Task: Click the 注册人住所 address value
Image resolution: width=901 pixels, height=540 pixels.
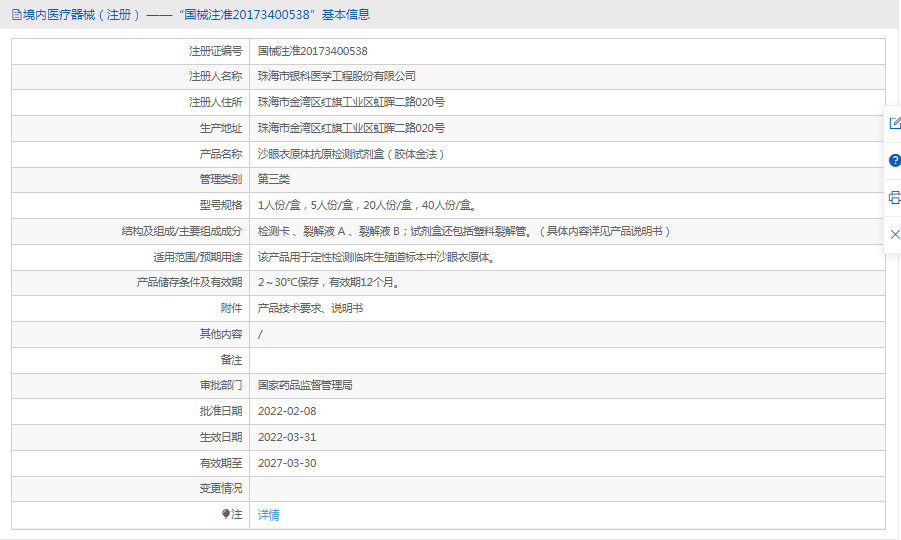Action: pyautogui.click(x=351, y=102)
